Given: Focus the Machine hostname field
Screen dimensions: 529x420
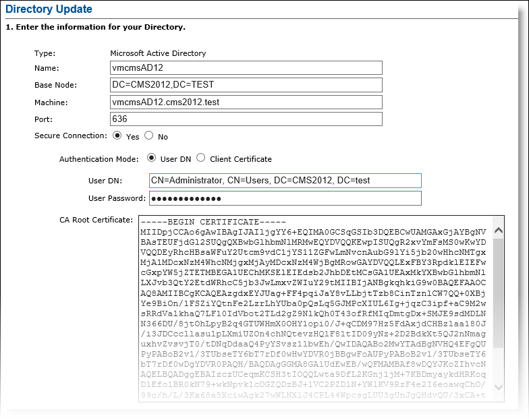Looking at the screenshot, I should (246, 102).
